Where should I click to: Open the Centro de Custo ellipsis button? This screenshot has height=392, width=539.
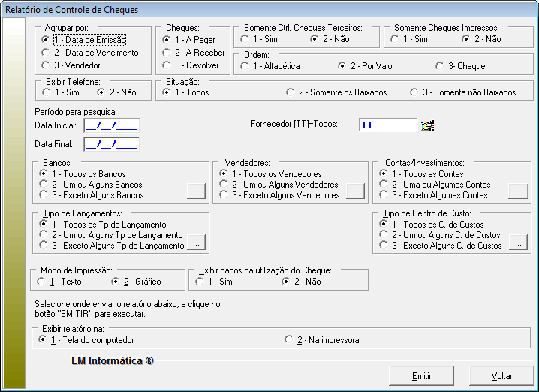click(x=518, y=245)
